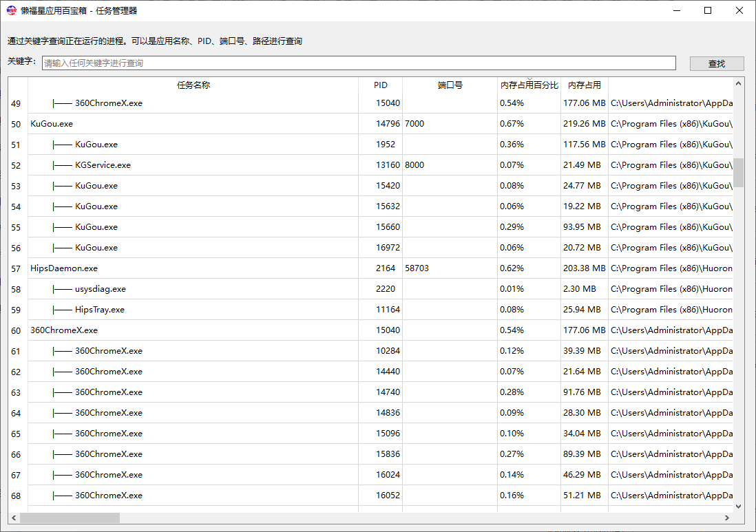Click memory value 203.38 MB

point(584,268)
